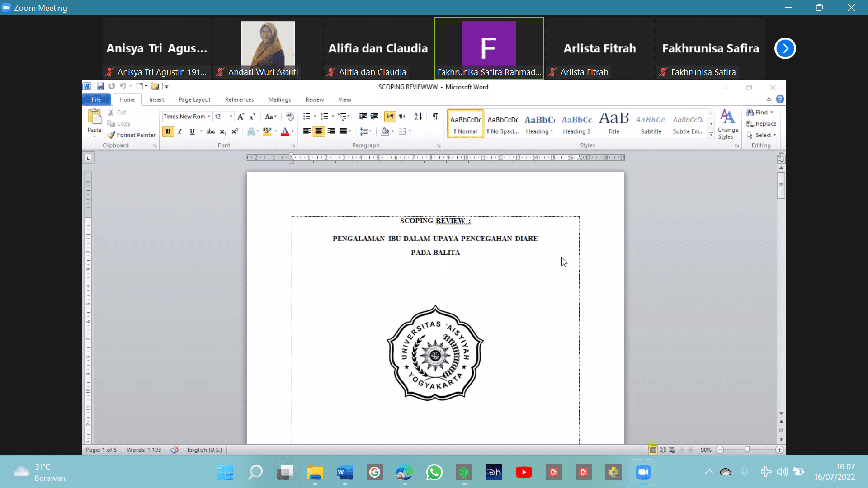
Task: Click the zoom slider handle
Action: point(747,450)
